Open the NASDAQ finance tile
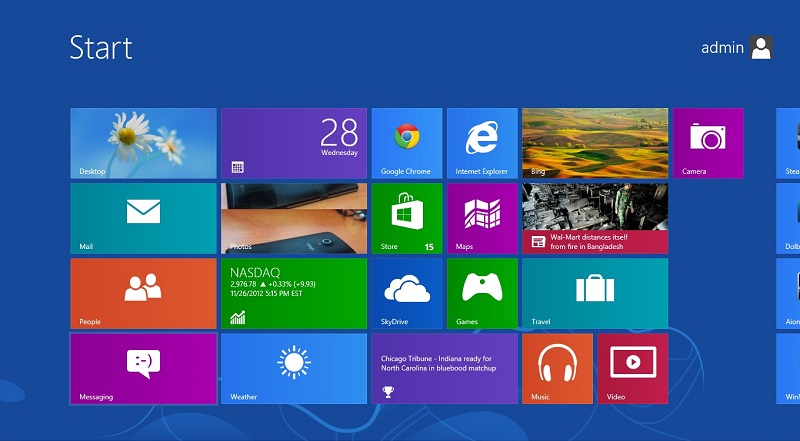Image resolution: width=800 pixels, height=441 pixels. [294, 293]
